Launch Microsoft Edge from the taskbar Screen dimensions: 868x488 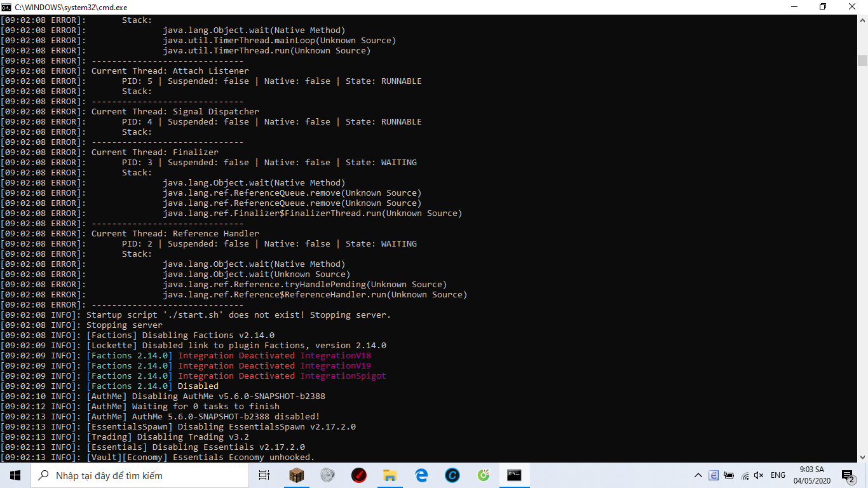[x=421, y=475]
